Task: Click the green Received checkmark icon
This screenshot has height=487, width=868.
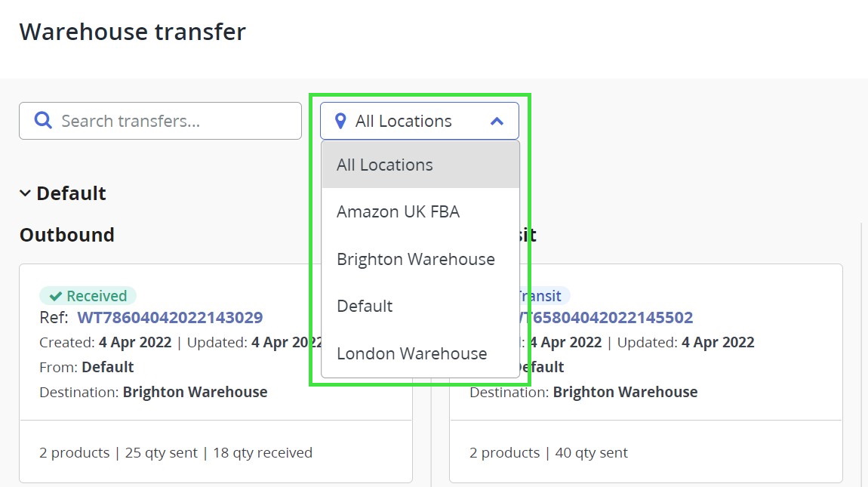Action: coord(55,296)
